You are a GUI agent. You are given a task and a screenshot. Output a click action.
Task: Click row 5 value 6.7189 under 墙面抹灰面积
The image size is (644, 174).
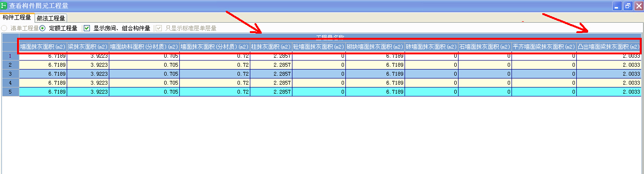tap(43, 92)
